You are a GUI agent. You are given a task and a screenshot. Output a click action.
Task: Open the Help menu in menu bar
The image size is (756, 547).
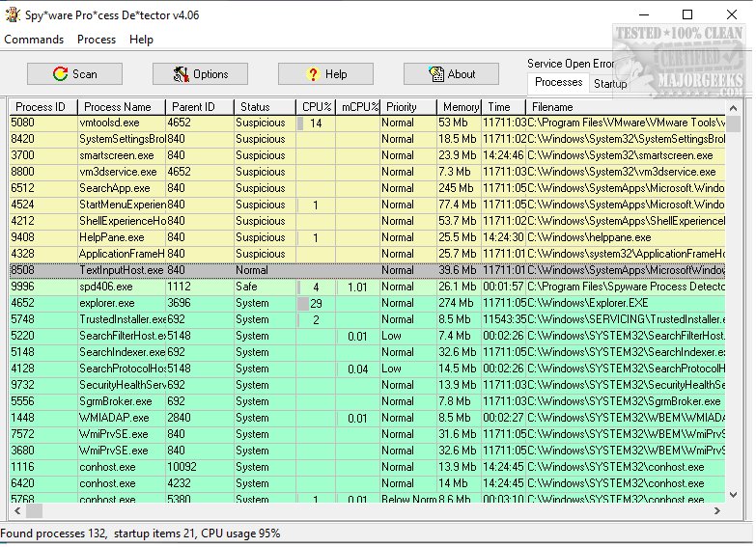point(141,40)
